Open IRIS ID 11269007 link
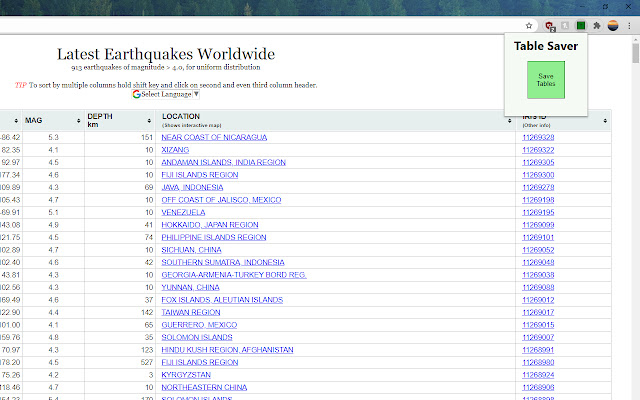This screenshot has height=400, width=640. [538, 338]
